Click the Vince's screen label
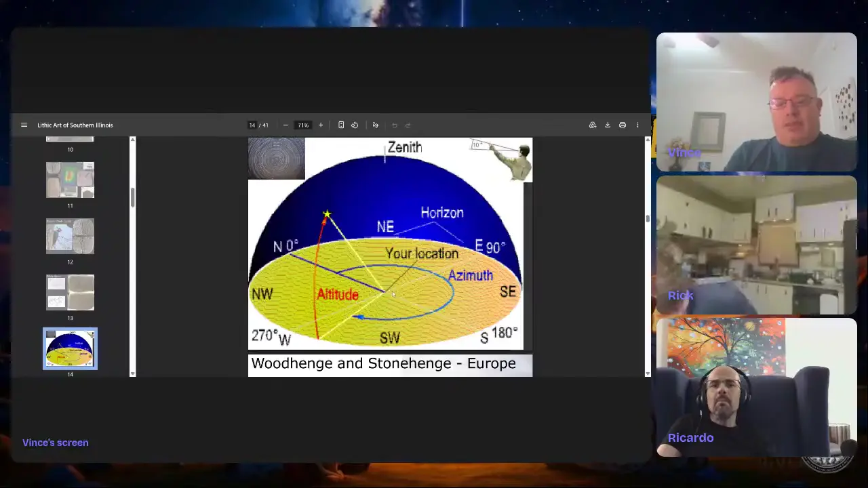This screenshot has height=488, width=868. pyautogui.click(x=56, y=443)
